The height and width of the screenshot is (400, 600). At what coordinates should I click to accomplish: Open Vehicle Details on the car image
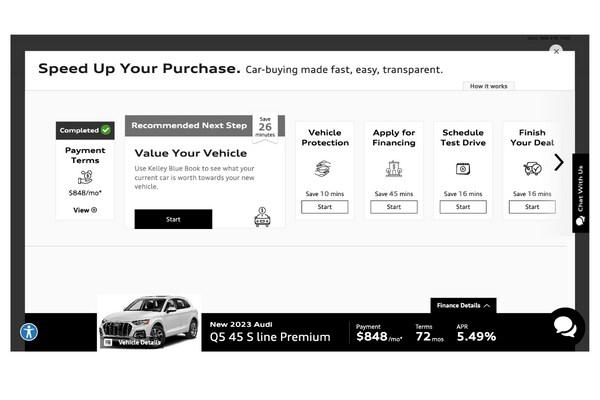(133, 342)
